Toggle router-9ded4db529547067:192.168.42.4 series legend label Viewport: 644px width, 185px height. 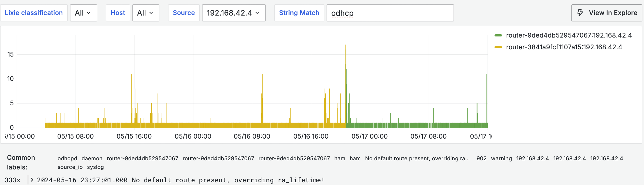pyautogui.click(x=569, y=35)
